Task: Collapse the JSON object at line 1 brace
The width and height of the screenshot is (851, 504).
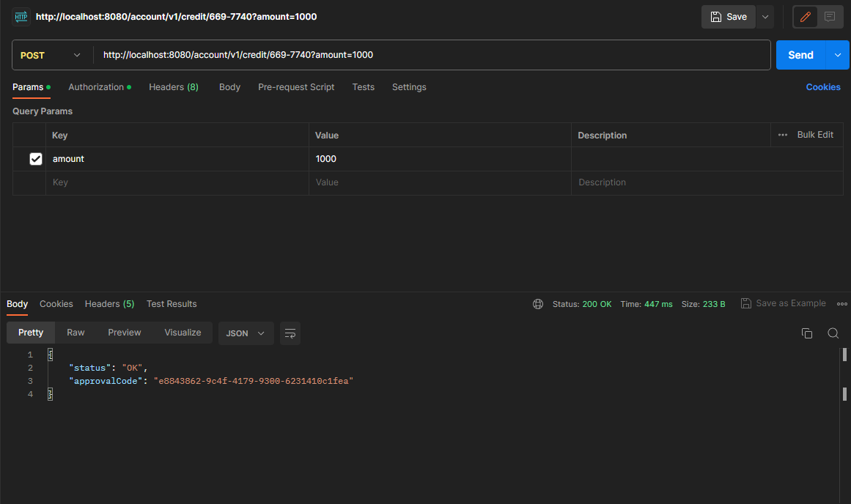Action: click(x=51, y=355)
